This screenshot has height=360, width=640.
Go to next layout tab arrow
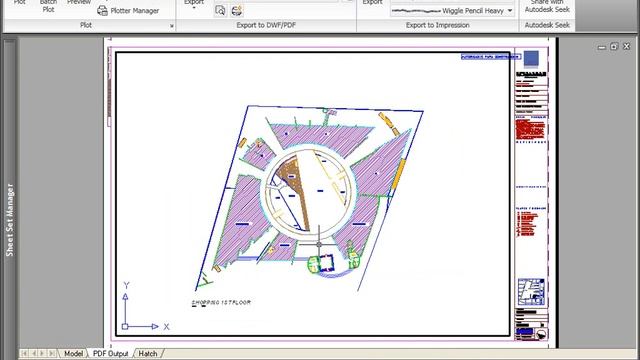tap(42, 353)
